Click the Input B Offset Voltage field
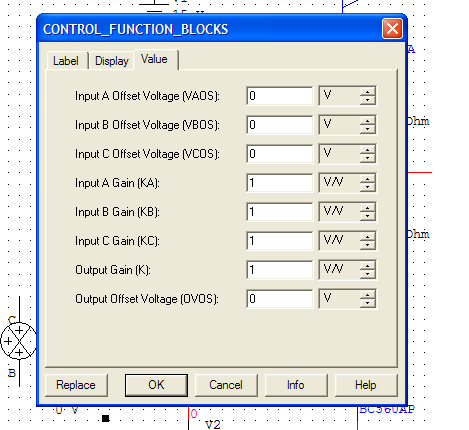This screenshot has width=469, height=430. tap(280, 125)
